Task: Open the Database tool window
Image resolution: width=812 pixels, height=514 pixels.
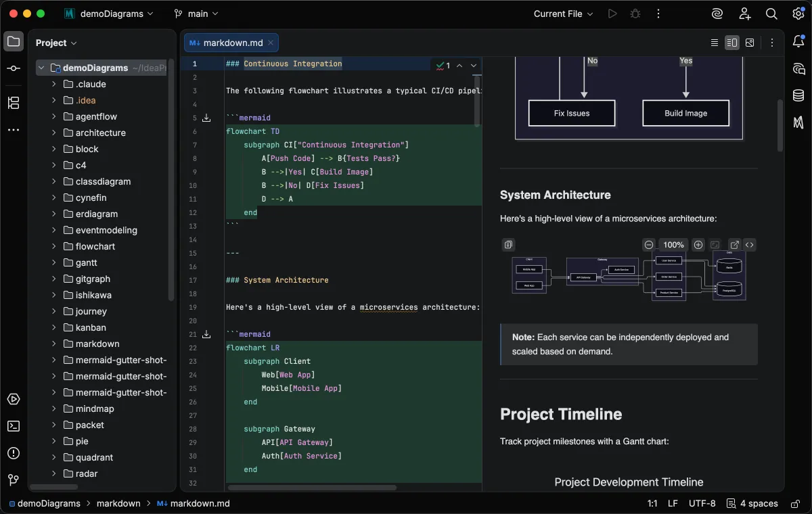Action: coord(798,96)
